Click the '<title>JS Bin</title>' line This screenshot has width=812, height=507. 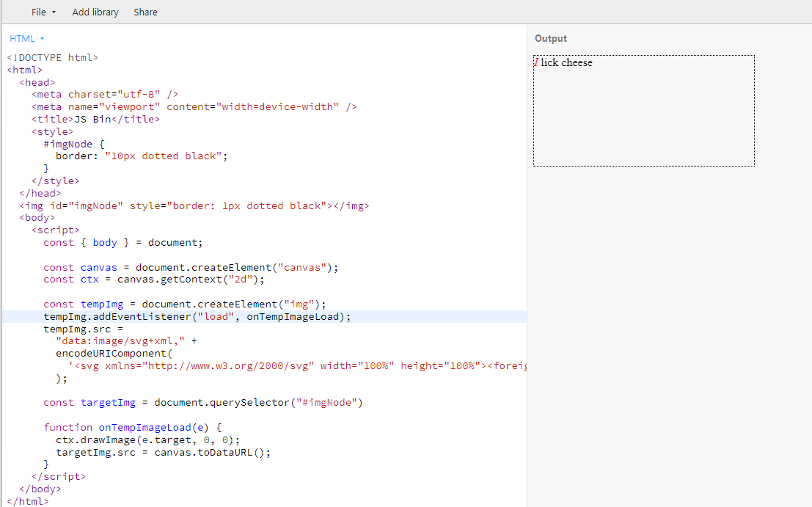coord(95,119)
